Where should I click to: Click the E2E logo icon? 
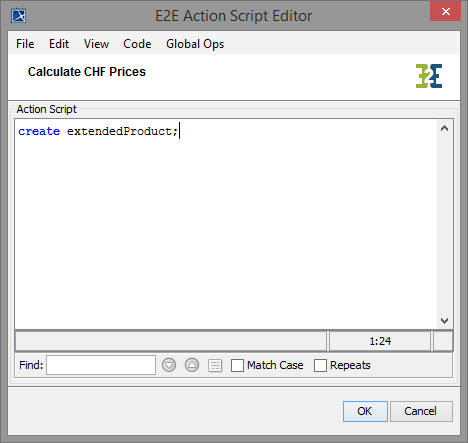coord(429,76)
